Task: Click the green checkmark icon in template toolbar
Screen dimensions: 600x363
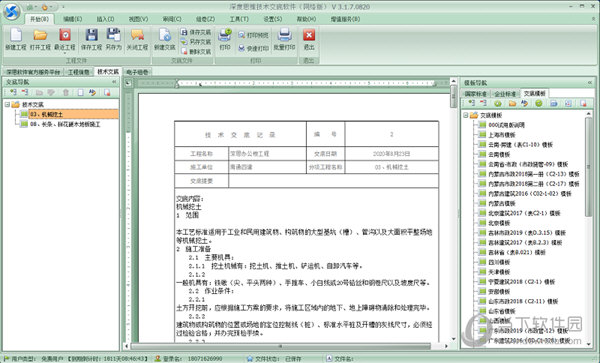Action: pos(539,103)
